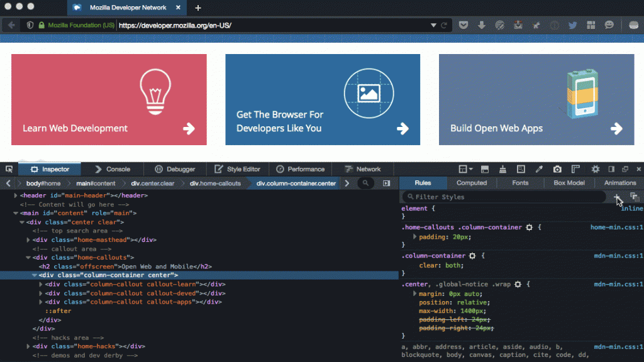Toggle the rulers icon

pos(575,169)
